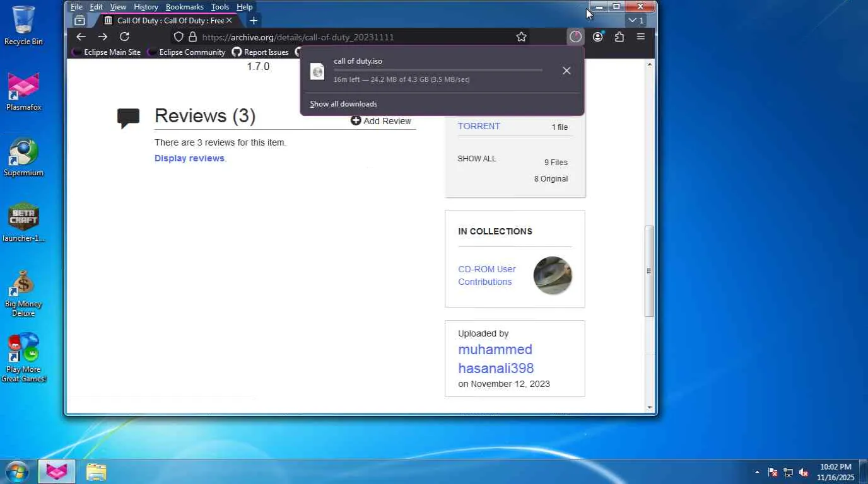Switch to the Call Of Duty tab
The image size is (868, 484).
pyautogui.click(x=168, y=21)
